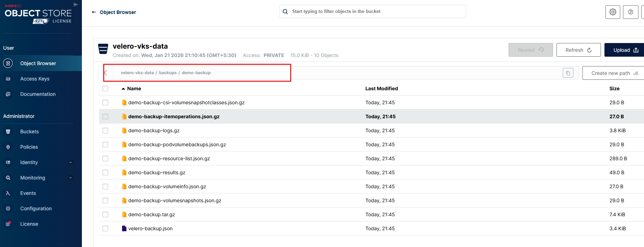Go to Buckets in the Administrator menu

pos(29,132)
